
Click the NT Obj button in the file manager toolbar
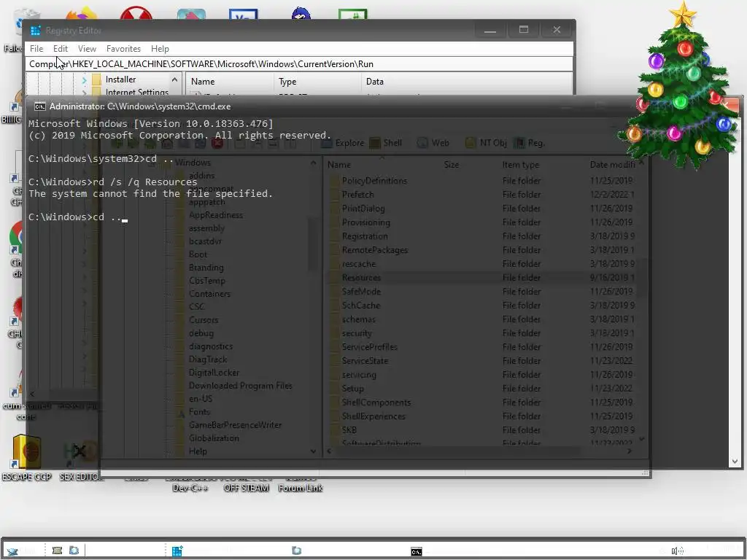(486, 143)
